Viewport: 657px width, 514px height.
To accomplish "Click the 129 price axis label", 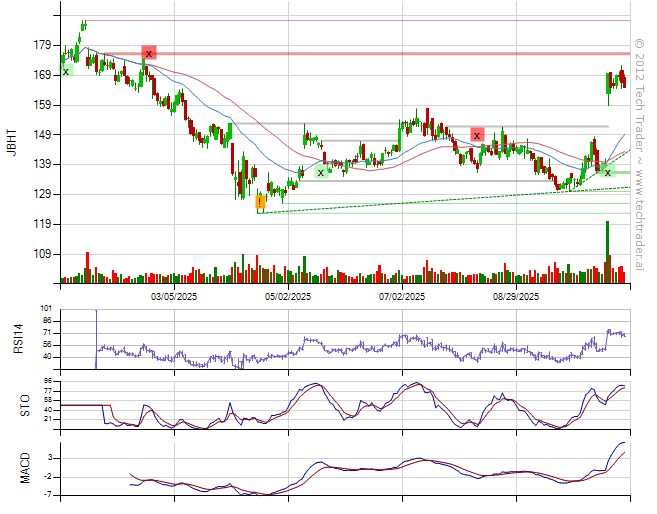I will [x=42, y=194].
